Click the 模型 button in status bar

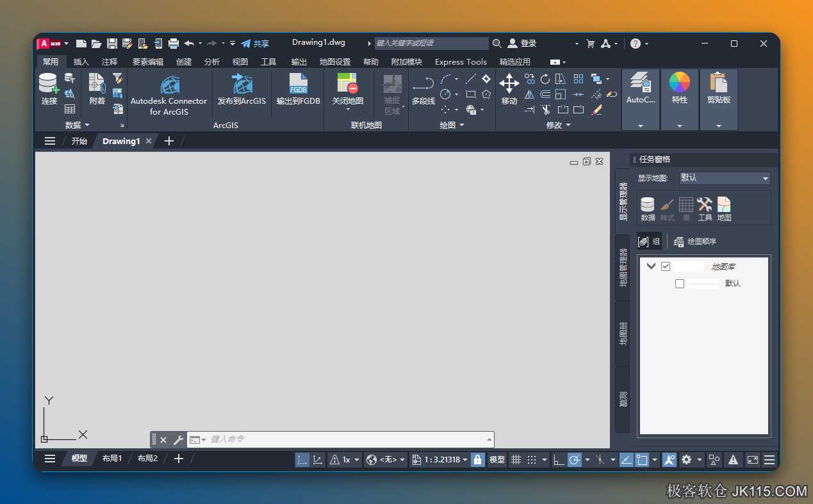pos(497,460)
